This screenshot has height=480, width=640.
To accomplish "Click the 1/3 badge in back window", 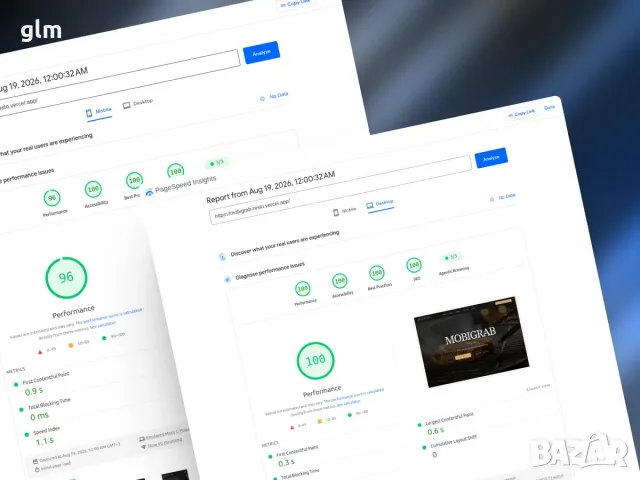I will (216, 163).
